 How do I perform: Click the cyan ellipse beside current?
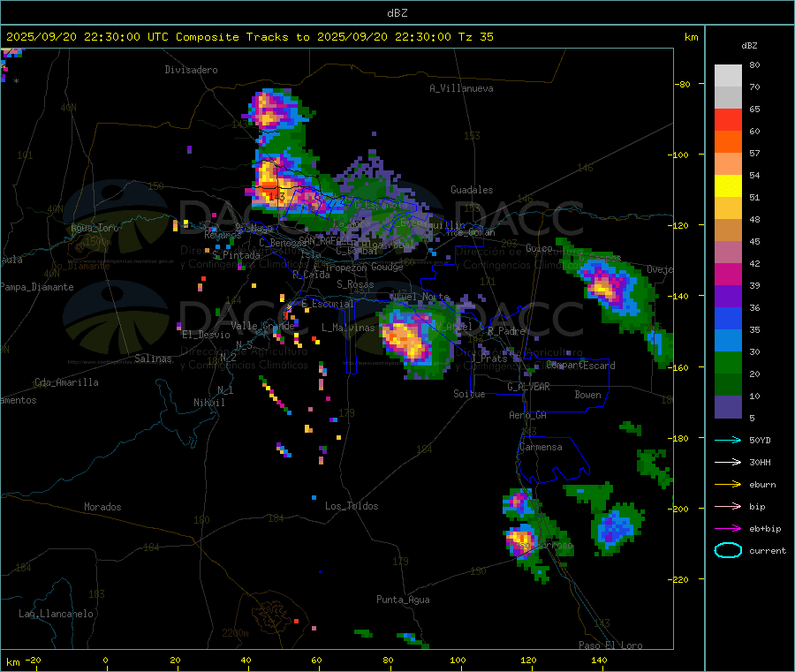coord(728,550)
